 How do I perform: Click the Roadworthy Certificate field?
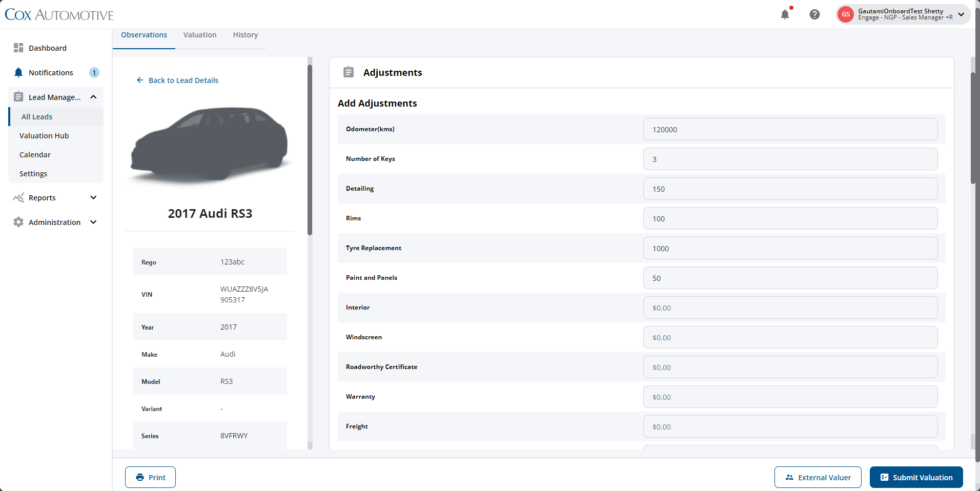tap(790, 367)
